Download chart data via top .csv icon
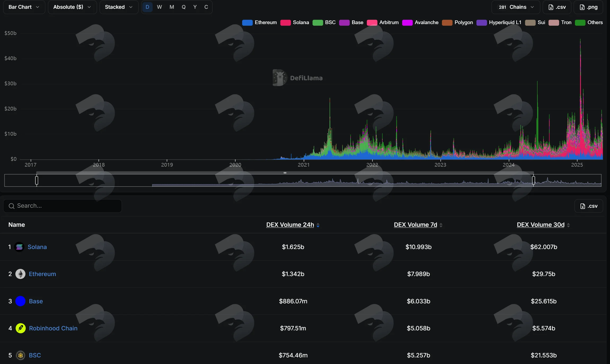The width and height of the screenshot is (610, 364). point(557,7)
